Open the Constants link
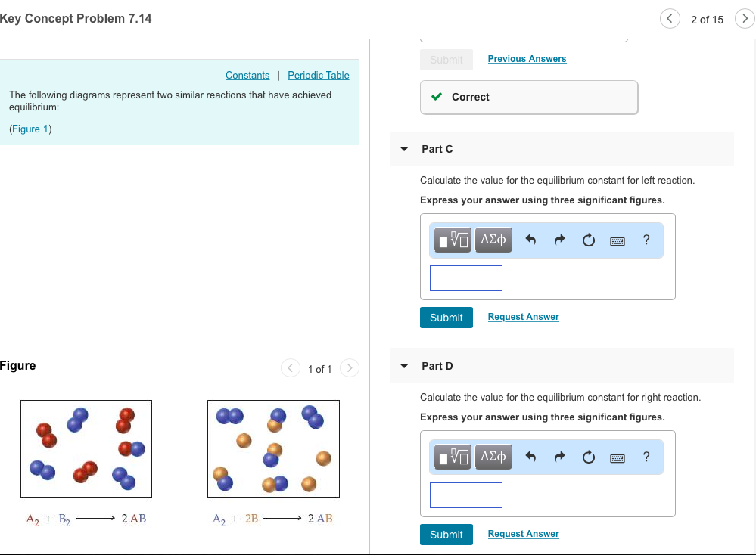Viewport: 756px width, 555px height. [247, 75]
